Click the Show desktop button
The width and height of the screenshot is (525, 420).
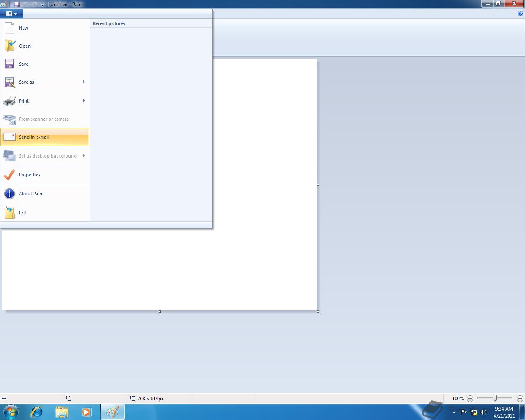click(x=522, y=412)
